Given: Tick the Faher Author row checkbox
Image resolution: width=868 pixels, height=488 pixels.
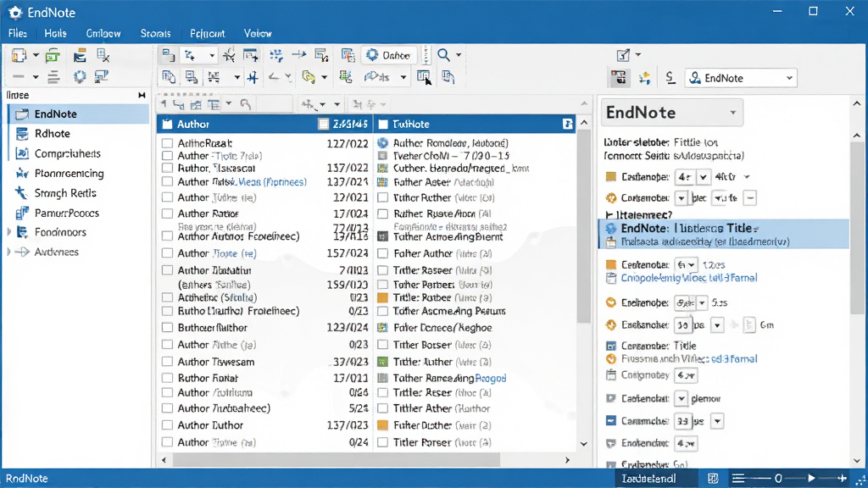Looking at the screenshot, I should pyautogui.click(x=382, y=253).
